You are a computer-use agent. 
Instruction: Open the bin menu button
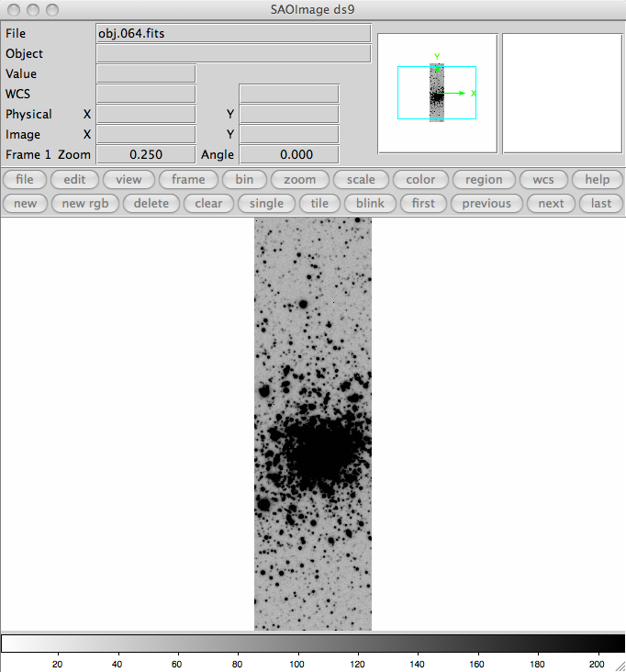(x=244, y=179)
